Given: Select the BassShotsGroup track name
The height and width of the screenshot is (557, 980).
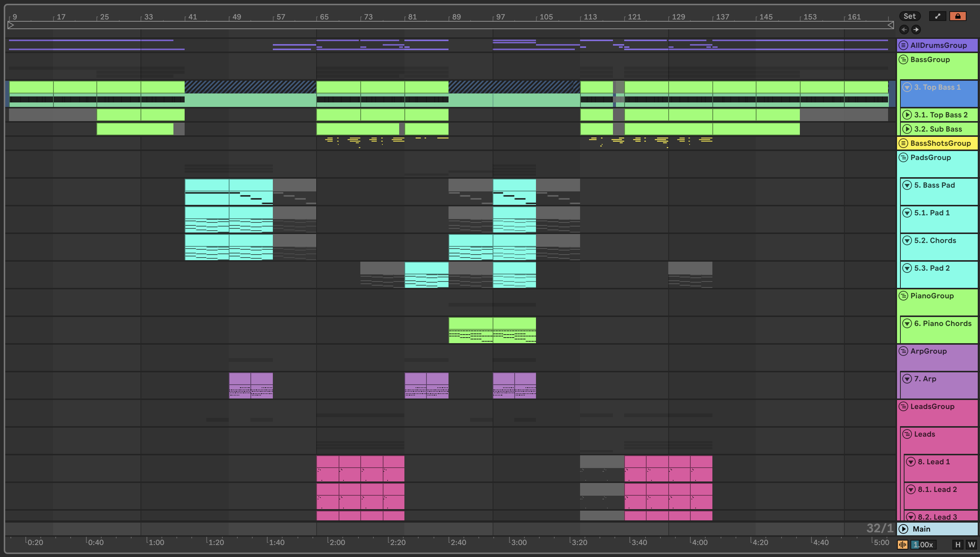Looking at the screenshot, I should click(x=940, y=143).
